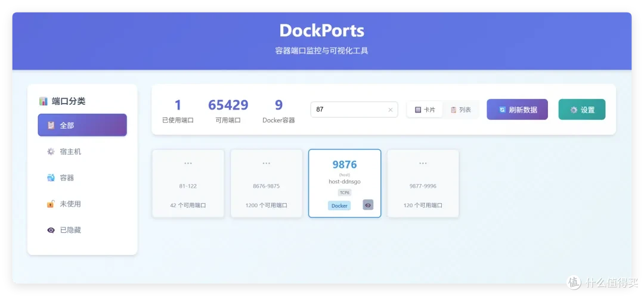Viewport: 644px width, 296px height.
Task: Click in the search field containing 87
Action: click(x=354, y=110)
